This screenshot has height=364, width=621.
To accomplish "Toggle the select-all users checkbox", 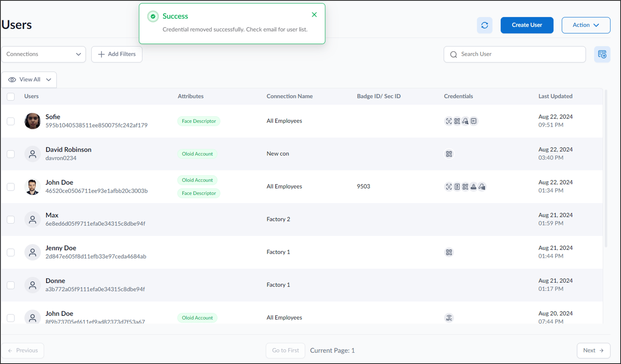I will (x=11, y=96).
